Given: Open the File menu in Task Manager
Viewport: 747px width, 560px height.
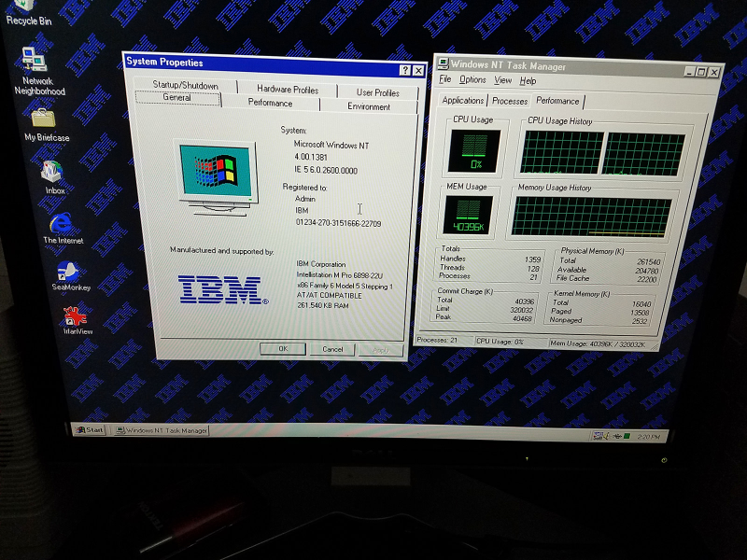Looking at the screenshot, I should (445, 79).
